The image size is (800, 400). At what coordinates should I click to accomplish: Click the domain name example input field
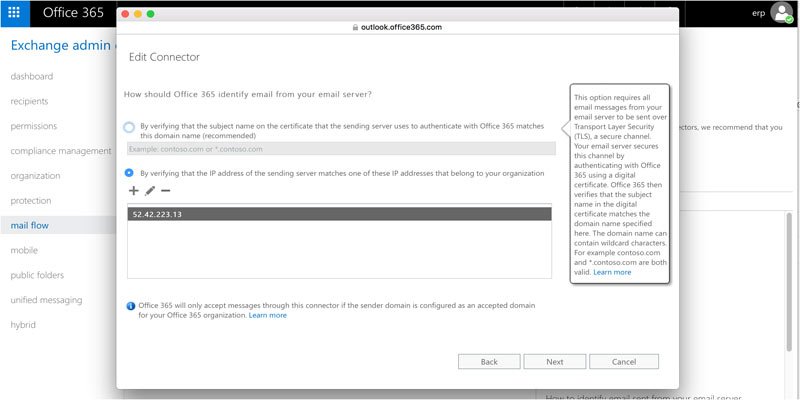tap(341, 149)
